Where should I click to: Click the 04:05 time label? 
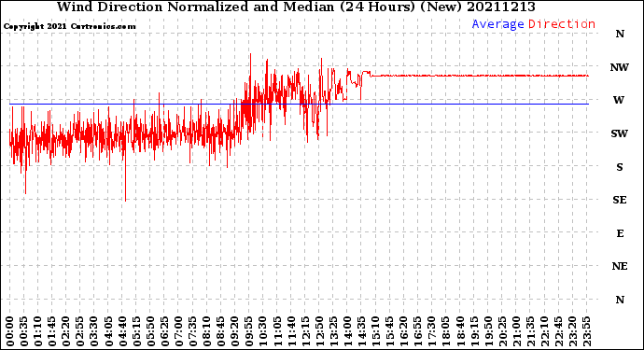108,331
